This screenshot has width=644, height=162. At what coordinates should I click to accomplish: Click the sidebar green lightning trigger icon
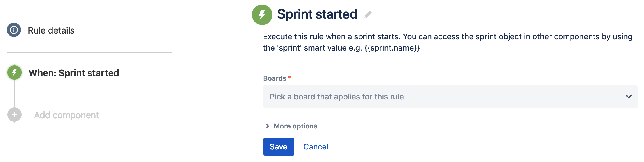point(14,72)
